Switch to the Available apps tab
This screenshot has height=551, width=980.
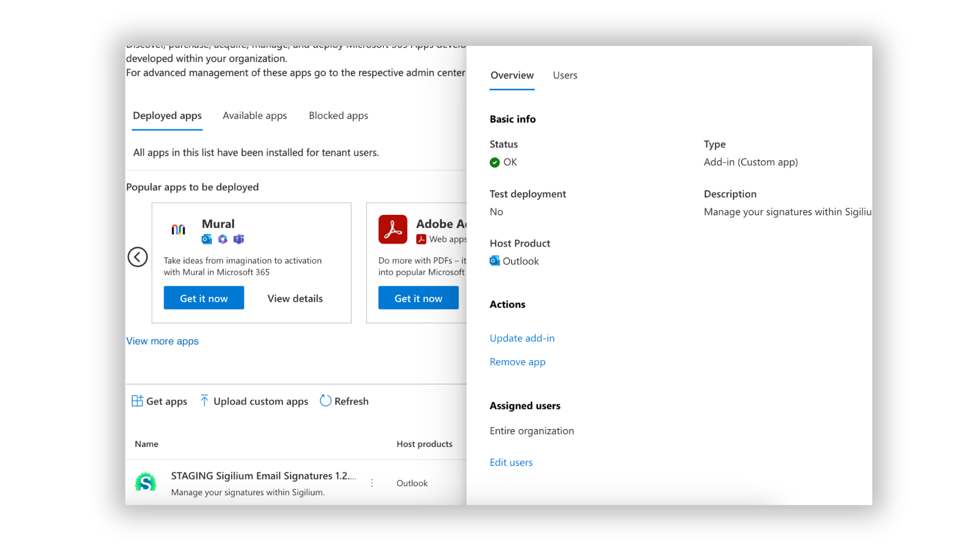tap(255, 116)
